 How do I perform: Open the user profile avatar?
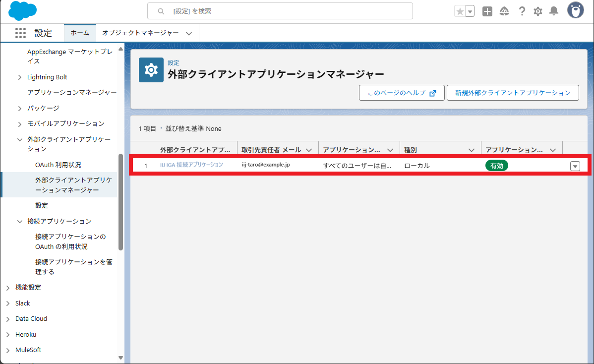coord(576,10)
